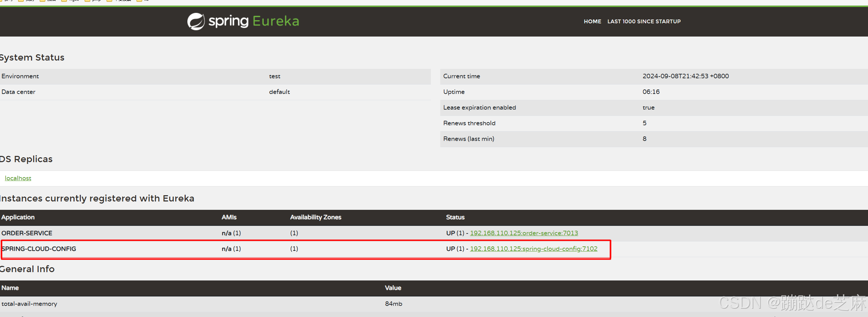The width and height of the screenshot is (868, 317).
Task: Click the Status column header
Action: tap(455, 217)
